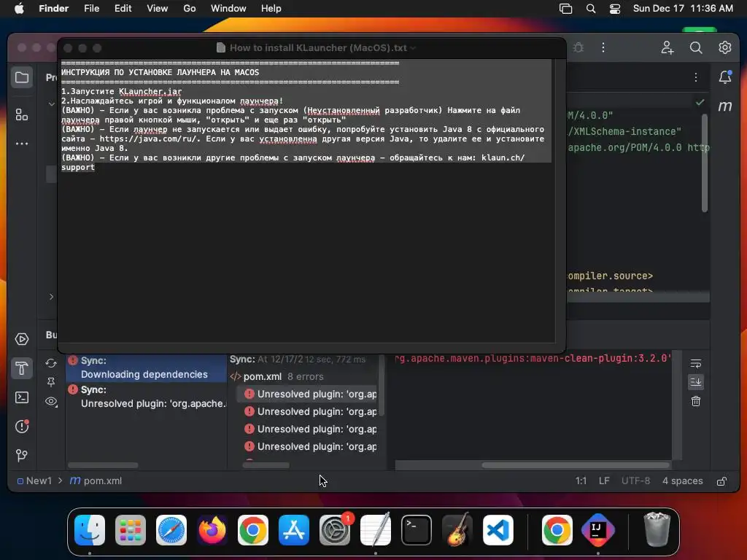Open the Git branch tool window
This screenshot has width=747, height=560.
[22, 455]
